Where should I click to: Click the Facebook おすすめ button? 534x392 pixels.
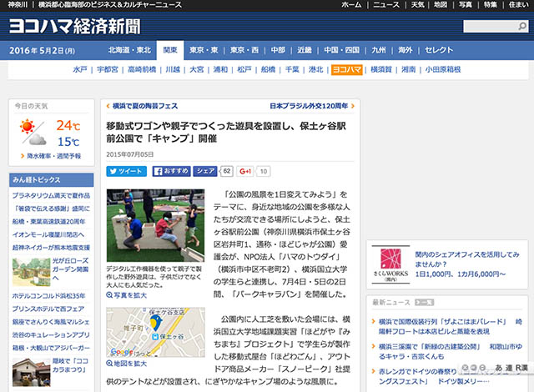click(x=171, y=171)
